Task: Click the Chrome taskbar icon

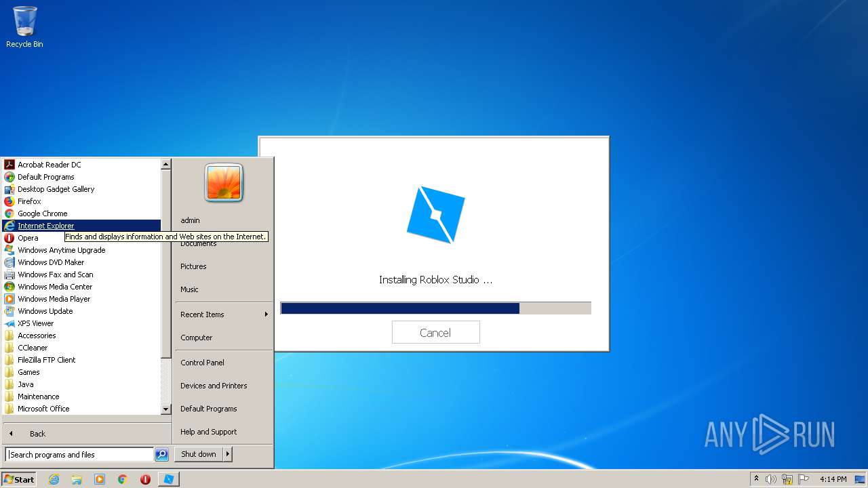Action: (x=123, y=479)
